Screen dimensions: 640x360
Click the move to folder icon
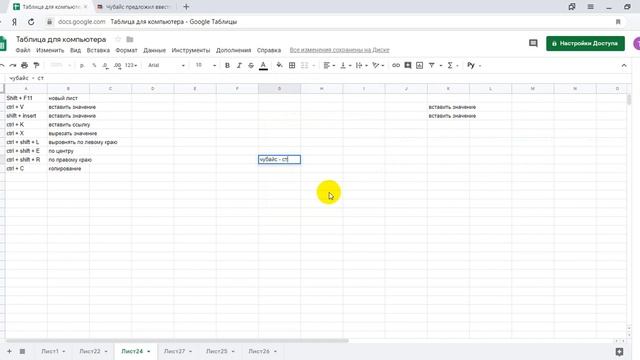pyautogui.click(x=130, y=39)
